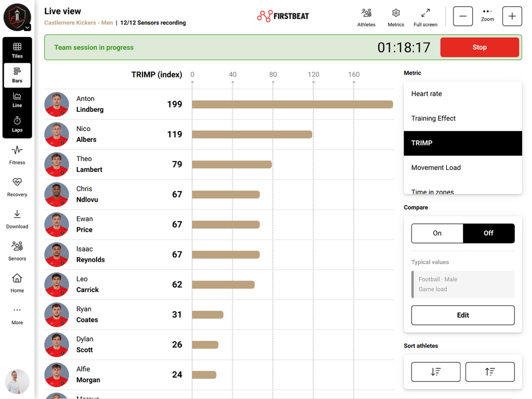Select Training Effect metric
This screenshot has width=532, height=399.
pyautogui.click(x=463, y=118)
